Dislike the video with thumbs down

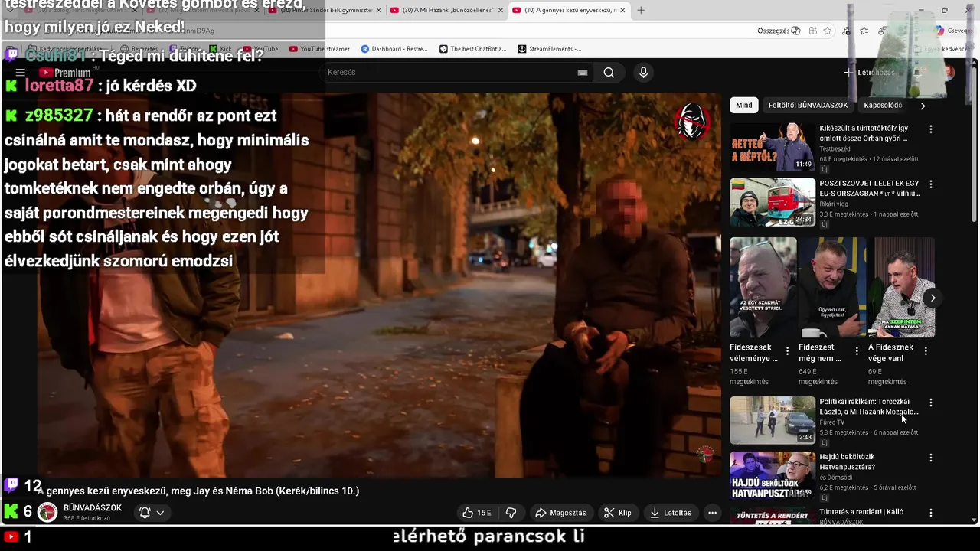pos(511,513)
